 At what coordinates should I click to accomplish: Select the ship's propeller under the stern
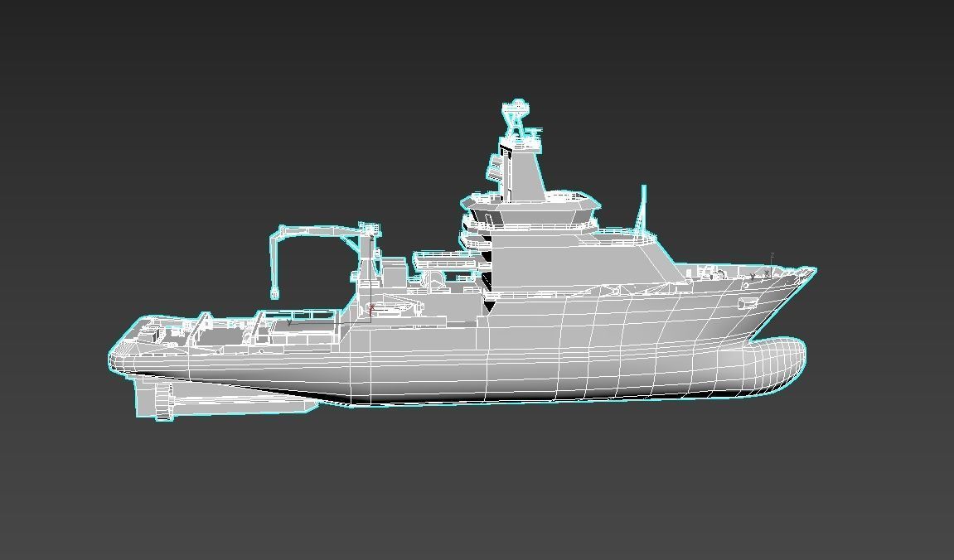164,402
